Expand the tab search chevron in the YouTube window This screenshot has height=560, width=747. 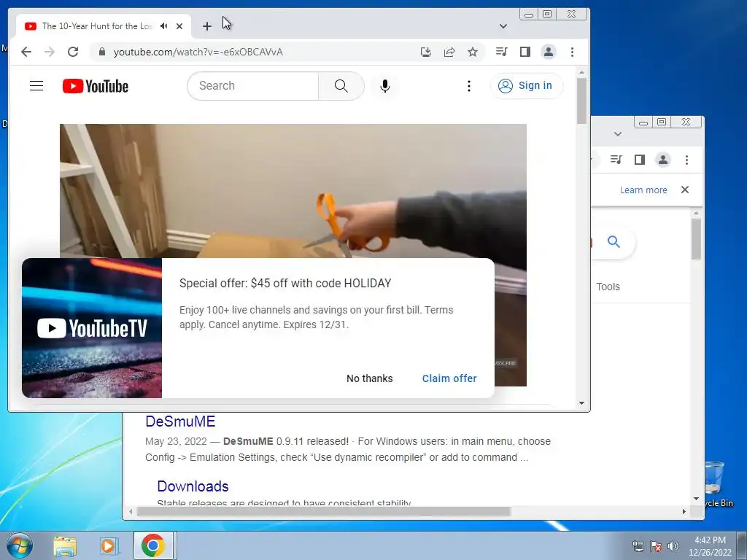coord(503,26)
